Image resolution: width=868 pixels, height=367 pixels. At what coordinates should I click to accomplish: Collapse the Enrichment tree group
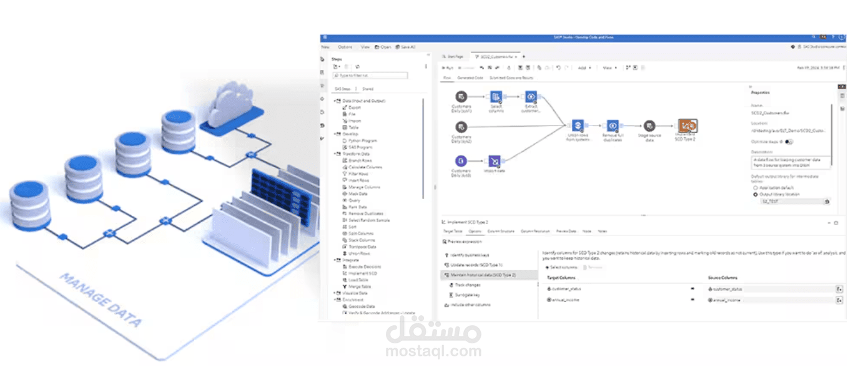(334, 300)
